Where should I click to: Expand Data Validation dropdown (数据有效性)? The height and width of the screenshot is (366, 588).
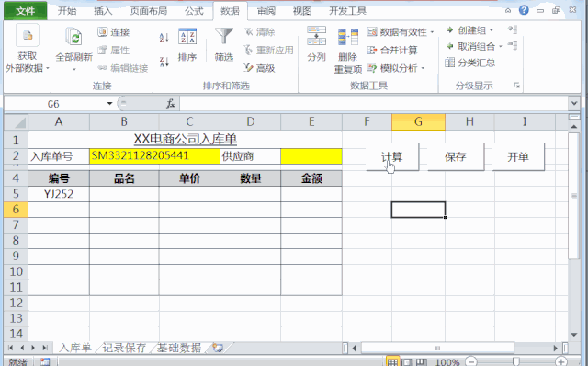(432, 32)
